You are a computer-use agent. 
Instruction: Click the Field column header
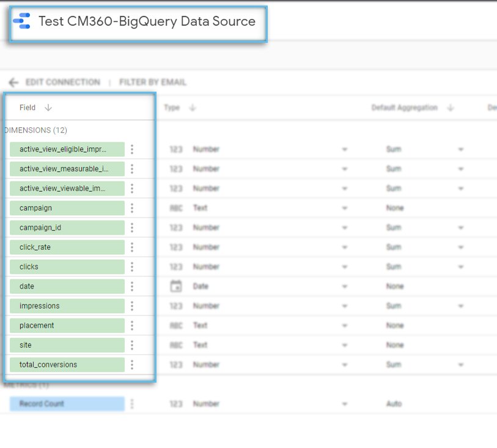point(28,108)
